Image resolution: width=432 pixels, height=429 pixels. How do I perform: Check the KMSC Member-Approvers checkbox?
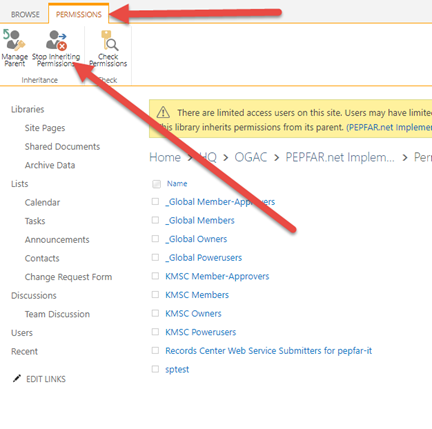click(x=155, y=276)
